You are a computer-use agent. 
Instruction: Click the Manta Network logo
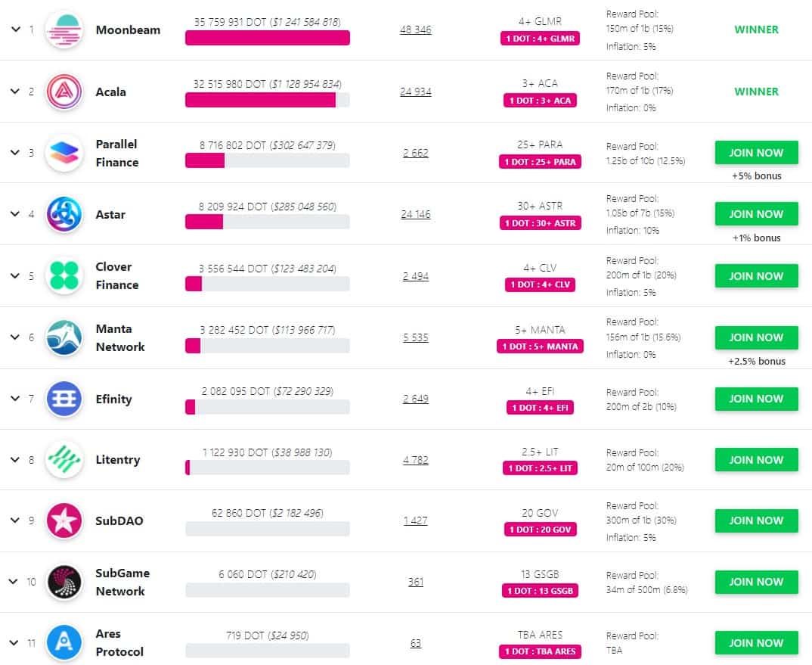pos(64,337)
